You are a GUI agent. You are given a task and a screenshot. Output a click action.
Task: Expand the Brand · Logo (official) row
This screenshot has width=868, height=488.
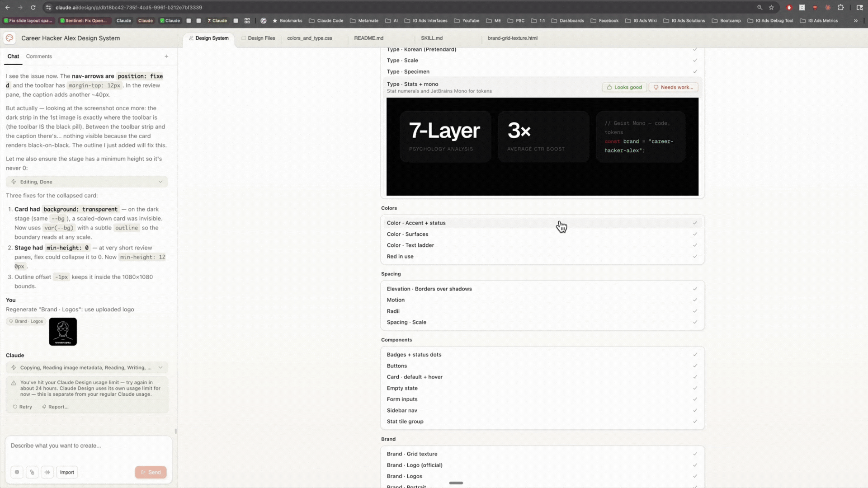[542, 465]
